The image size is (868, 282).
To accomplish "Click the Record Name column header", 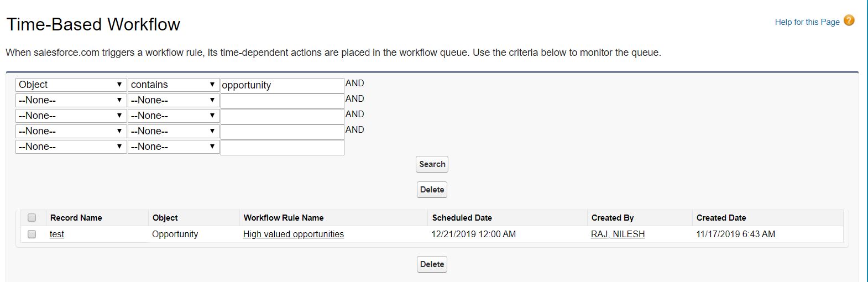I will [76, 218].
